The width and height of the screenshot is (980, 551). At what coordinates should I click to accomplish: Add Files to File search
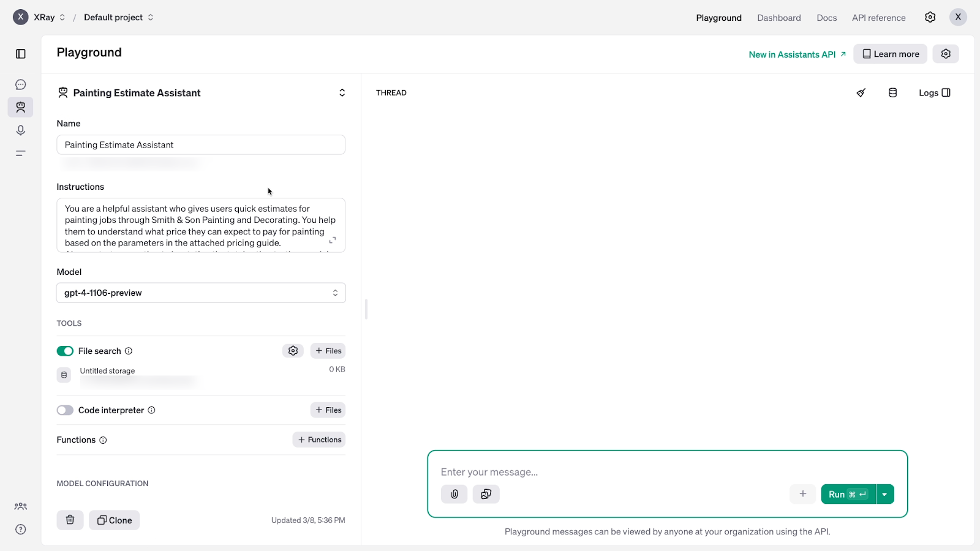point(328,351)
